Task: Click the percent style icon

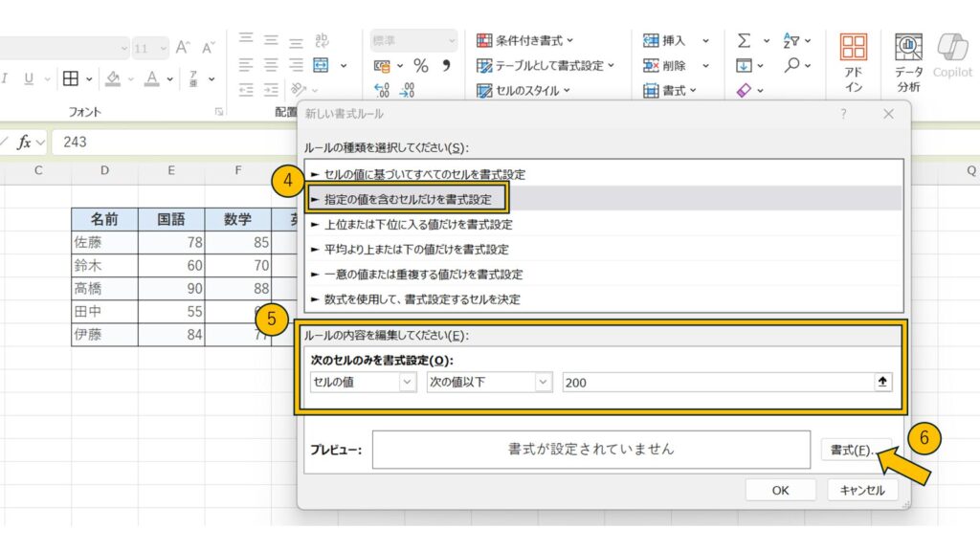Action: pos(420,66)
